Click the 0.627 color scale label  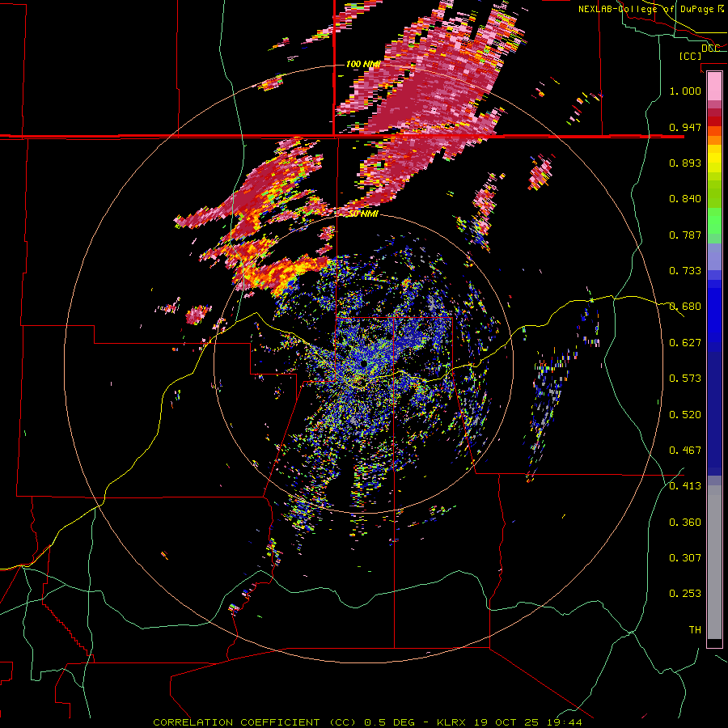point(685,343)
